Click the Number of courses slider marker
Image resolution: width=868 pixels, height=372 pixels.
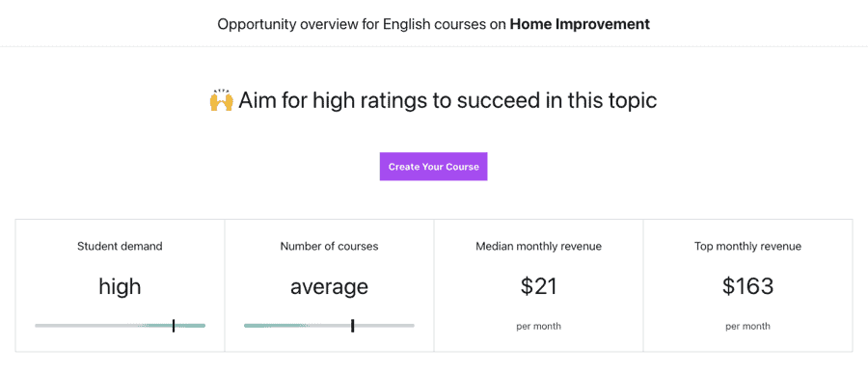click(x=353, y=326)
